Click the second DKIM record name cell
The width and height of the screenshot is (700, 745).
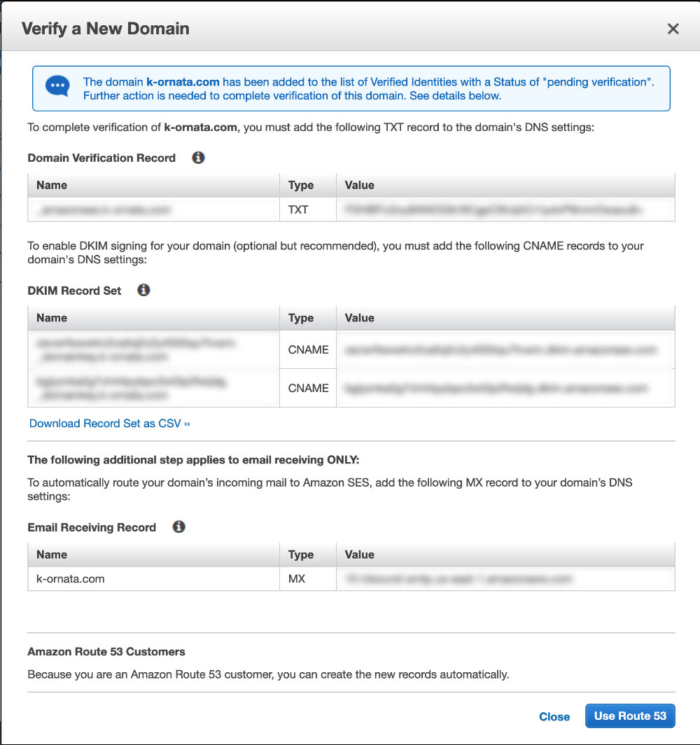154,388
